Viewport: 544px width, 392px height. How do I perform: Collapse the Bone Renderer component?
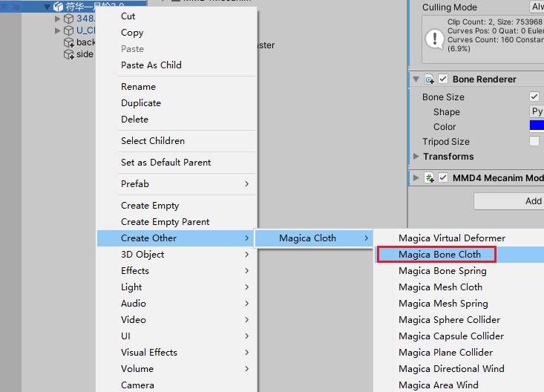click(x=416, y=79)
